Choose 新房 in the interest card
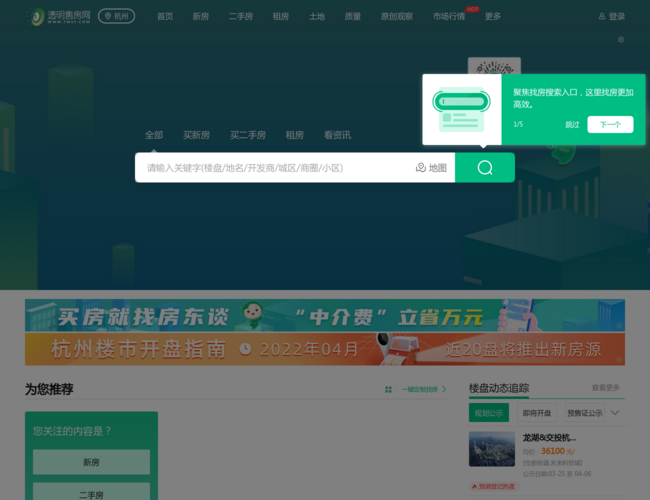The image size is (650, 500). (x=91, y=462)
